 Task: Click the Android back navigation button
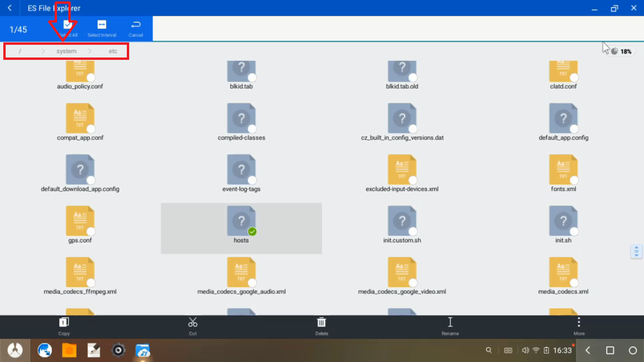point(587,350)
